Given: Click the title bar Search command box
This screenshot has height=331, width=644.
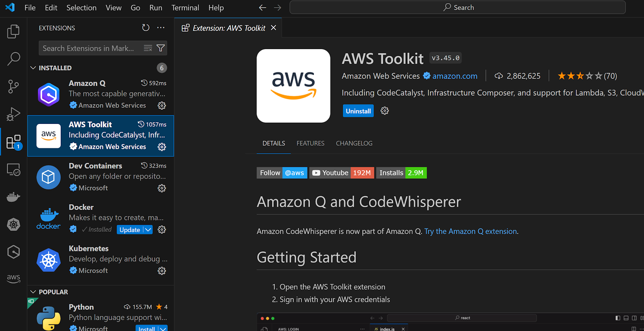Looking at the screenshot, I should pyautogui.click(x=458, y=7).
